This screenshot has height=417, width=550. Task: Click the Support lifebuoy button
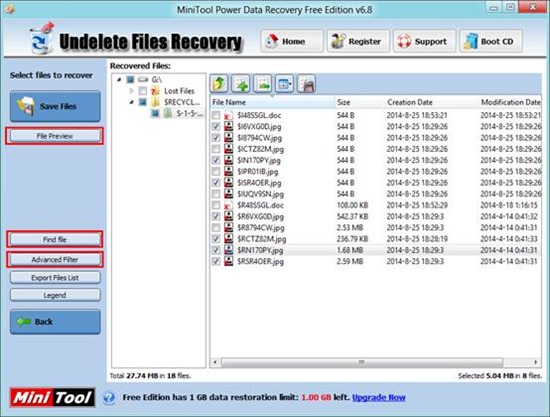pyautogui.click(x=424, y=41)
